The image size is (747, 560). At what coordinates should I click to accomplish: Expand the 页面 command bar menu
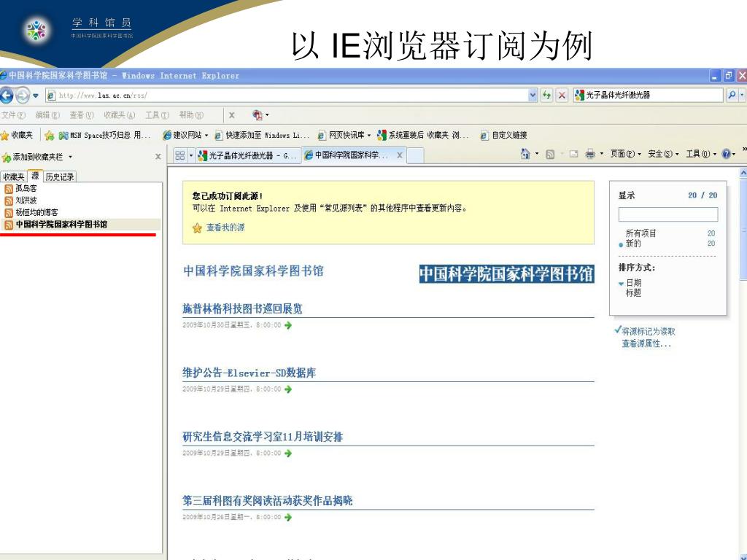625,154
